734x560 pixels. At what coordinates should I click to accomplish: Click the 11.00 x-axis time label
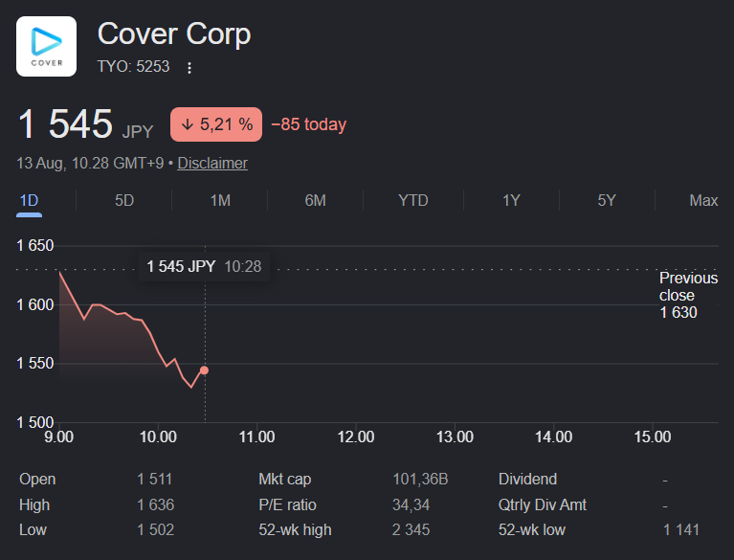[x=257, y=437]
